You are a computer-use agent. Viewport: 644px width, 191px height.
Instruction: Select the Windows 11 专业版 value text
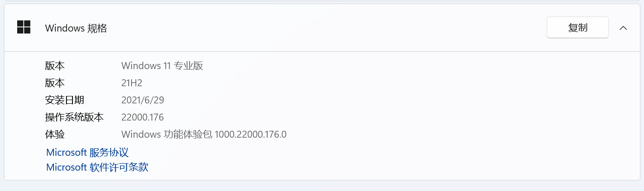(162, 66)
